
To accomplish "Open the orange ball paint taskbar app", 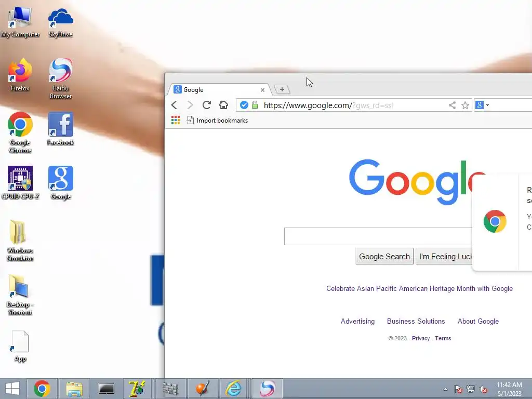I will click(203, 389).
